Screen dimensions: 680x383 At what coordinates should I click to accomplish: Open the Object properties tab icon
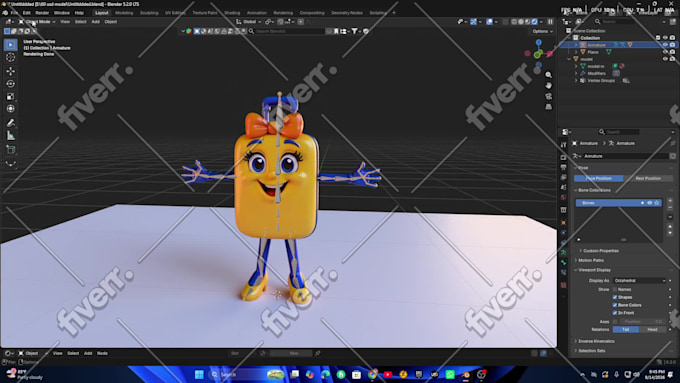563,223
